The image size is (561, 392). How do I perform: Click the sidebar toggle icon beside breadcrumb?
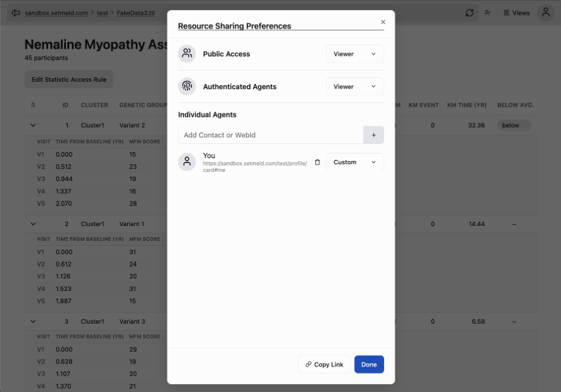click(x=16, y=13)
